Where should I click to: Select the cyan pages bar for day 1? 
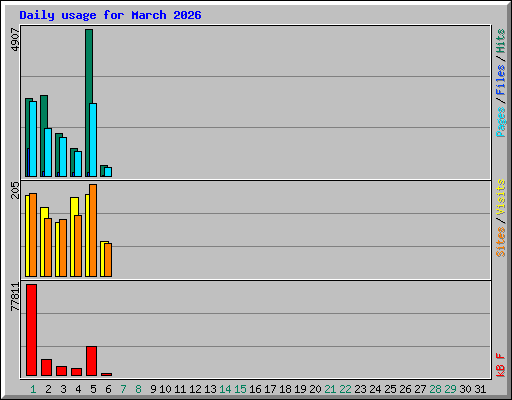point(33,139)
